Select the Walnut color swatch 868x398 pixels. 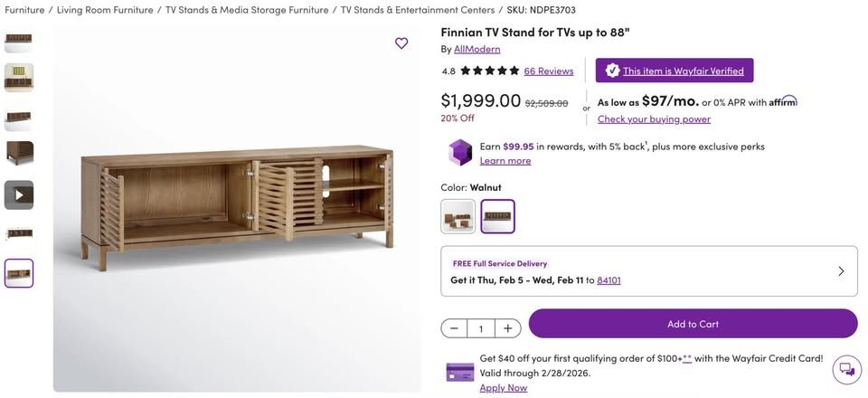point(497,216)
